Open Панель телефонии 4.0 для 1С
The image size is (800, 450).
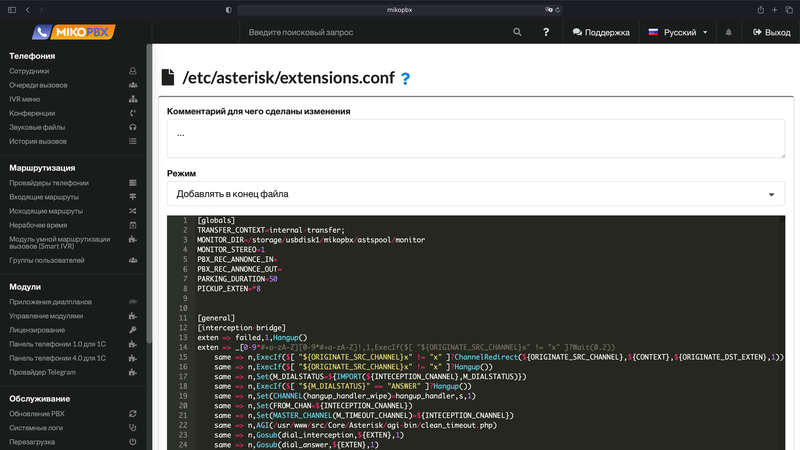pyautogui.click(x=58, y=358)
